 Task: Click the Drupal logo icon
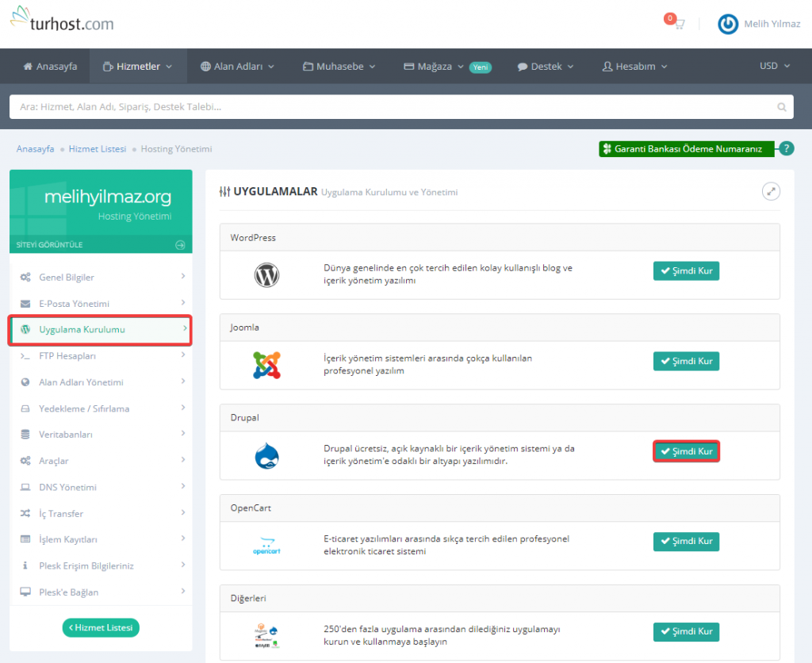click(266, 455)
